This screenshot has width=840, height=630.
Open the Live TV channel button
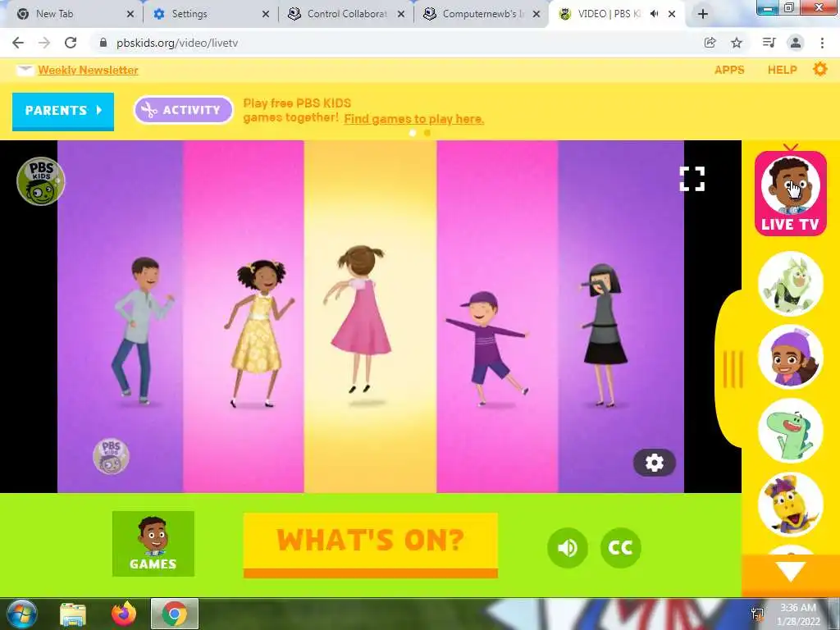(x=790, y=194)
